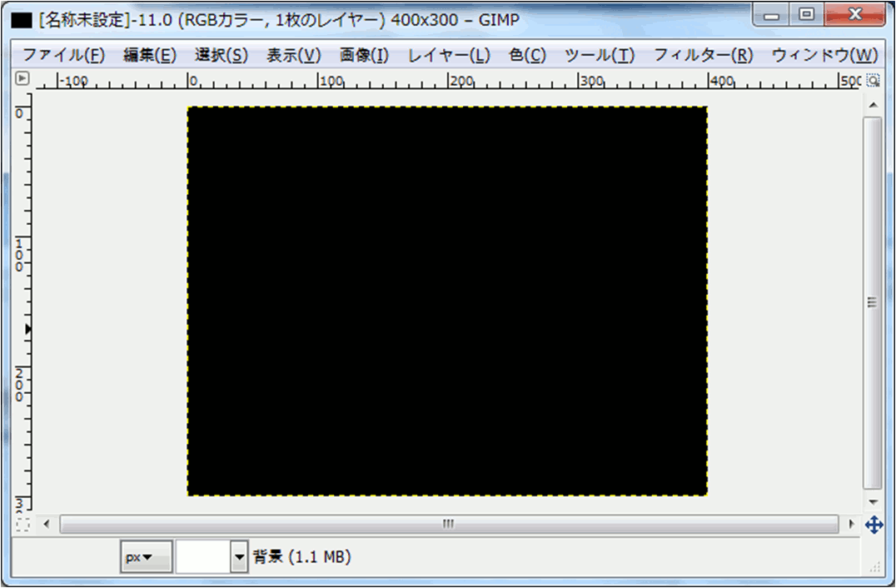Open the px unit dropdown

pos(146,558)
